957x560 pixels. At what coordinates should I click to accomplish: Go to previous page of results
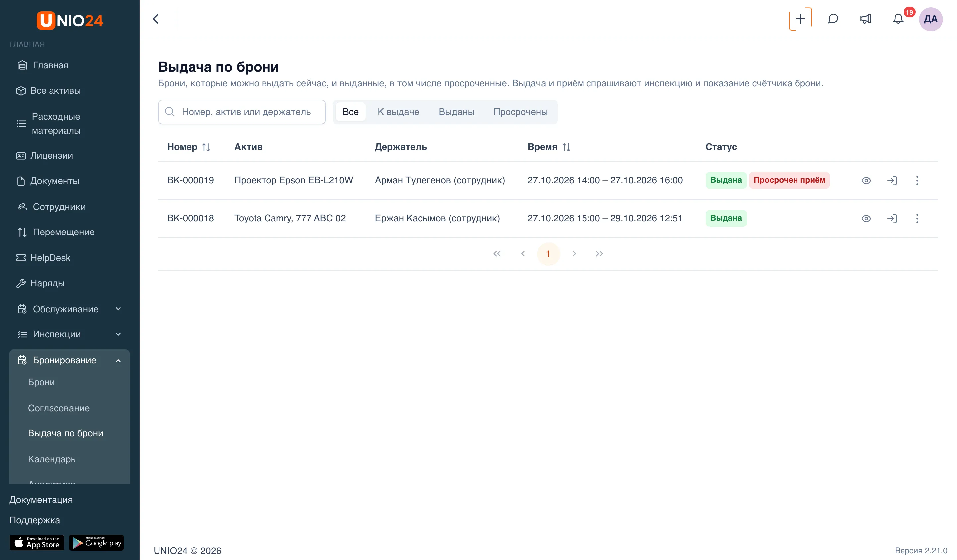523,254
